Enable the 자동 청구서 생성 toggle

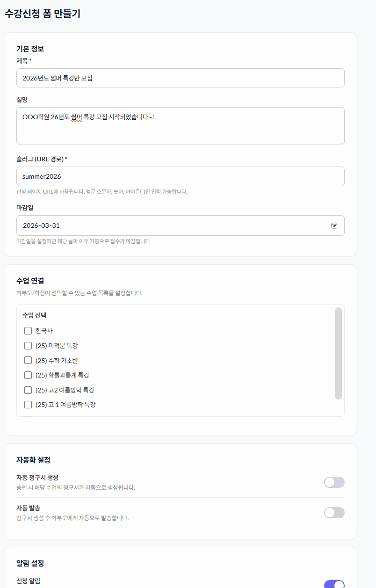pos(334,482)
